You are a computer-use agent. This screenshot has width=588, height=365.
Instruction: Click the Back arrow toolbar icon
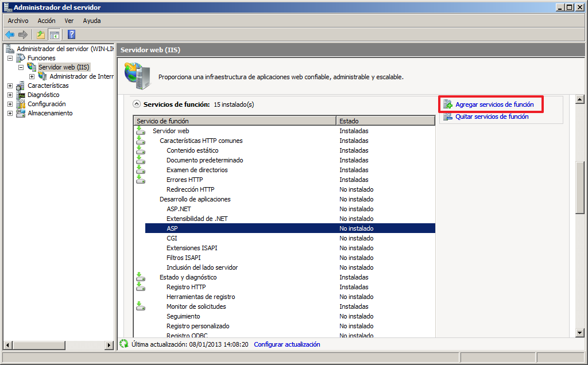[10, 34]
